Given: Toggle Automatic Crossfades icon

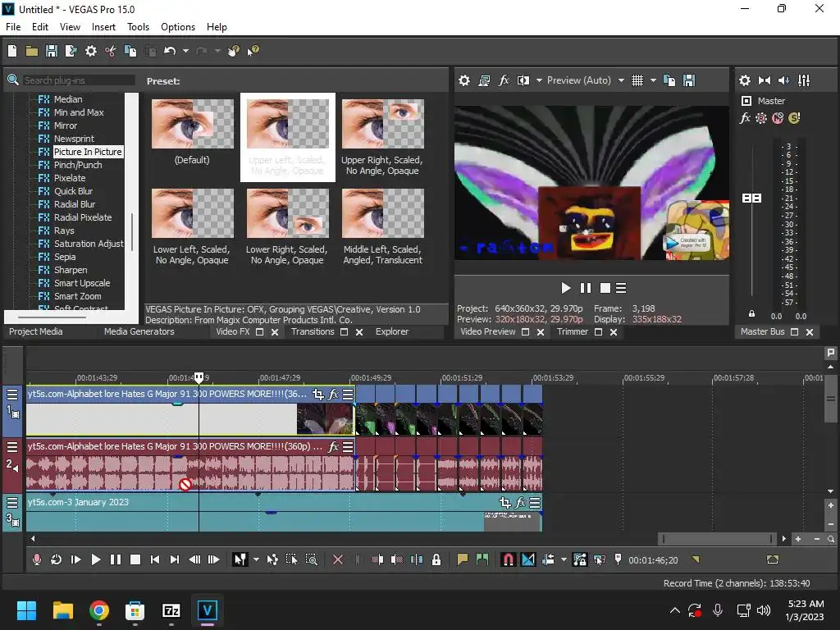Looking at the screenshot, I should point(527,559).
